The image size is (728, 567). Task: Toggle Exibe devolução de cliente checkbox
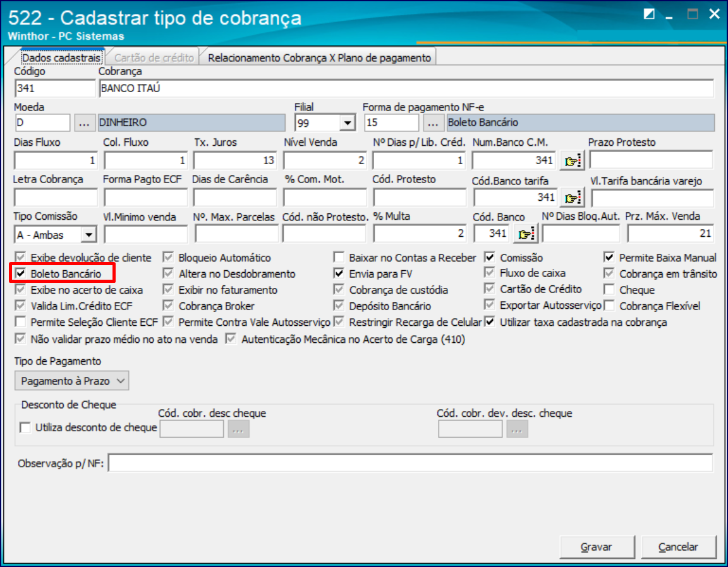tap(20, 257)
